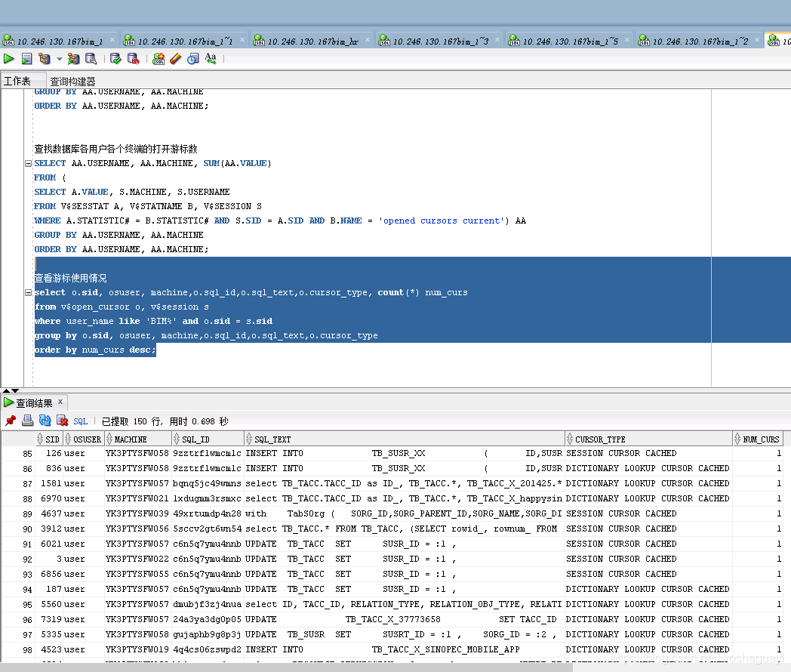Click the Commit icon
The image size is (791, 672).
[115, 59]
